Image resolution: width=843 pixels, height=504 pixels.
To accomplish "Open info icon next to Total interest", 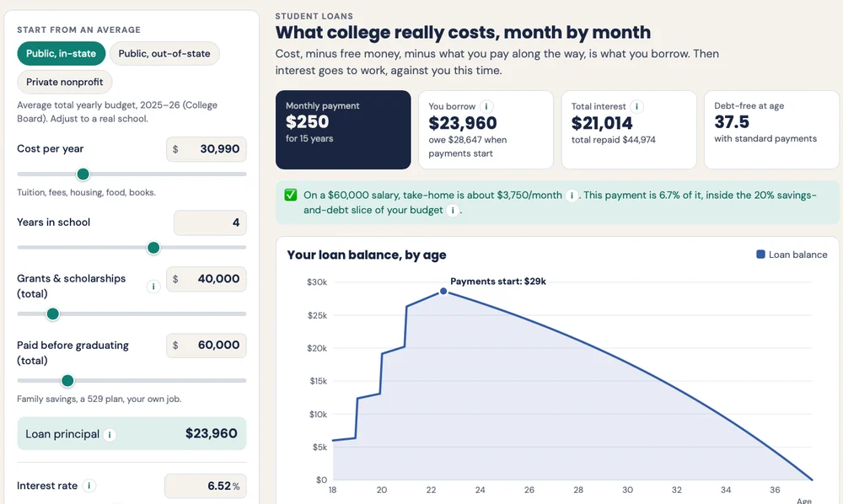I will (636, 106).
